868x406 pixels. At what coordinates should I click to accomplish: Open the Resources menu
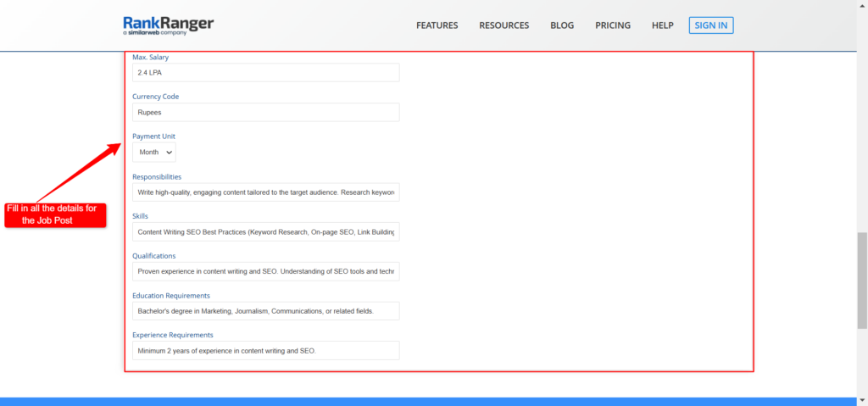point(504,25)
